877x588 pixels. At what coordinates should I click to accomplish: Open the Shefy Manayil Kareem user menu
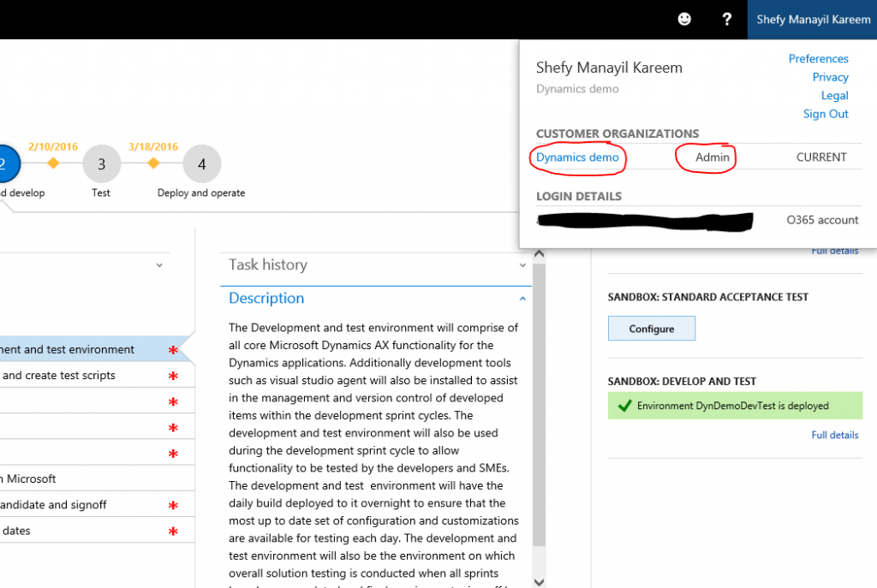click(x=812, y=20)
